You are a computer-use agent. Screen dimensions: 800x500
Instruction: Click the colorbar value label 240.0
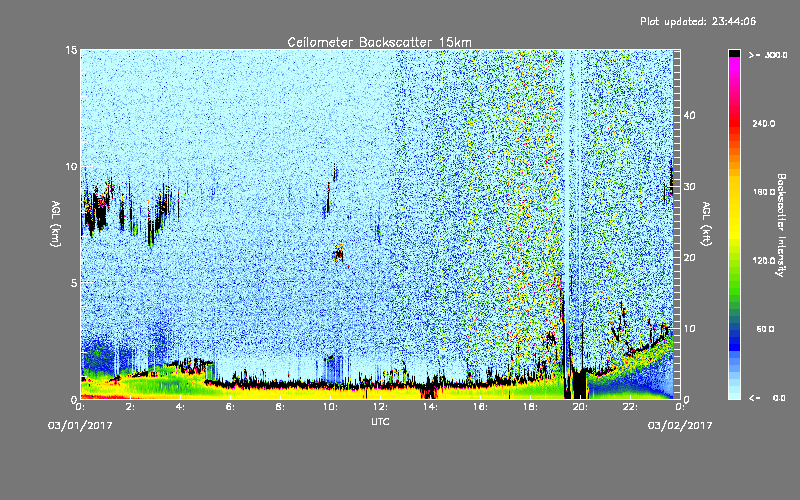pos(764,123)
